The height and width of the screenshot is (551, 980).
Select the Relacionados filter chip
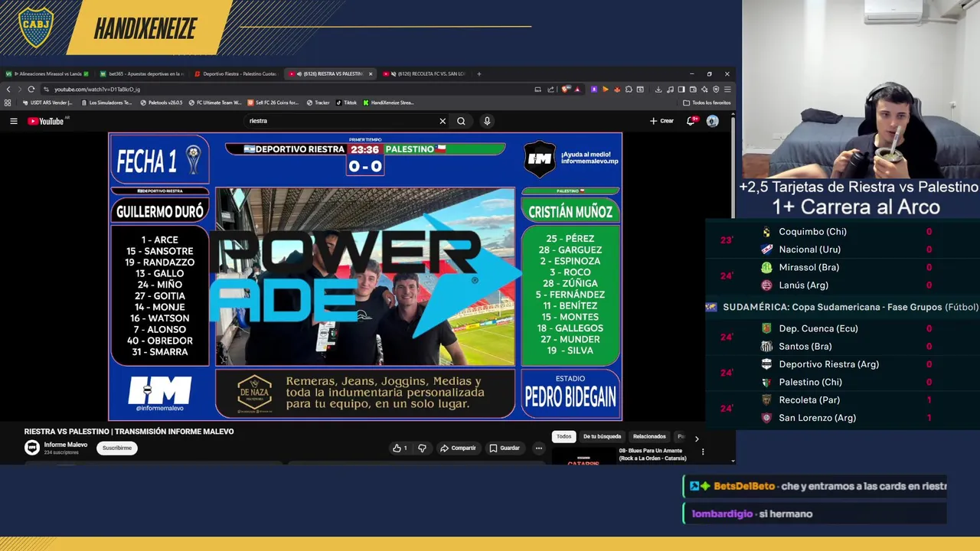(x=649, y=436)
